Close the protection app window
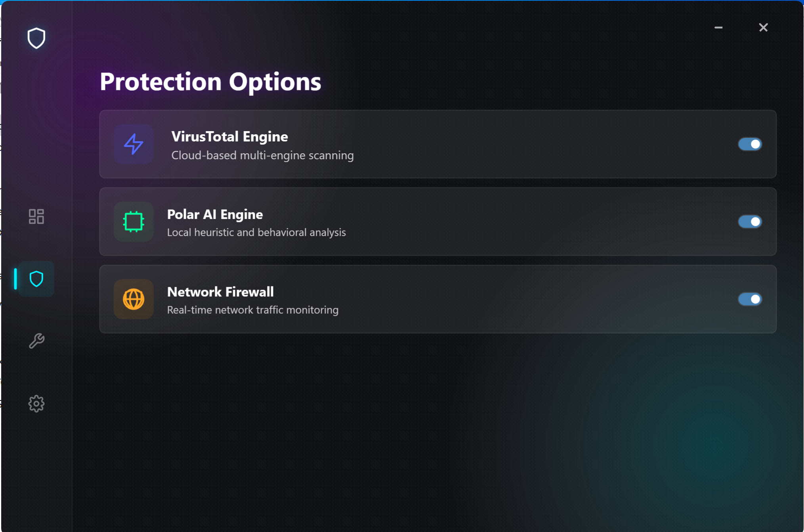 tap(763, 28)
